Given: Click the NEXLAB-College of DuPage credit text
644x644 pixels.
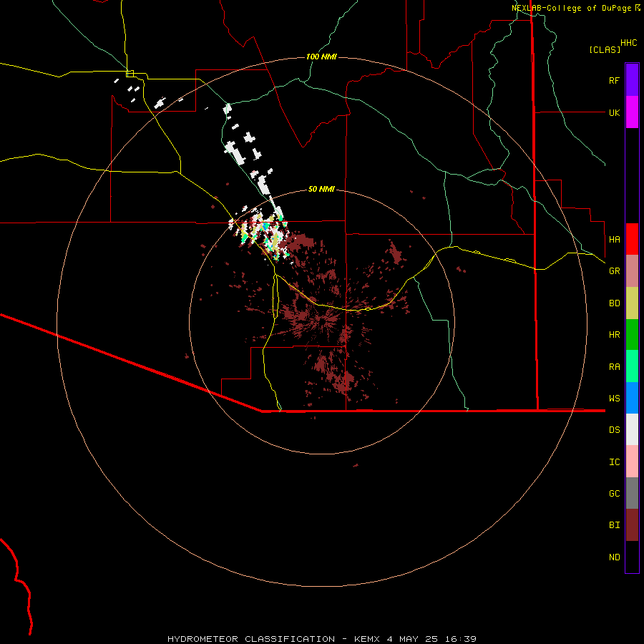Looking at the screenshot, I should click(573, 8).
